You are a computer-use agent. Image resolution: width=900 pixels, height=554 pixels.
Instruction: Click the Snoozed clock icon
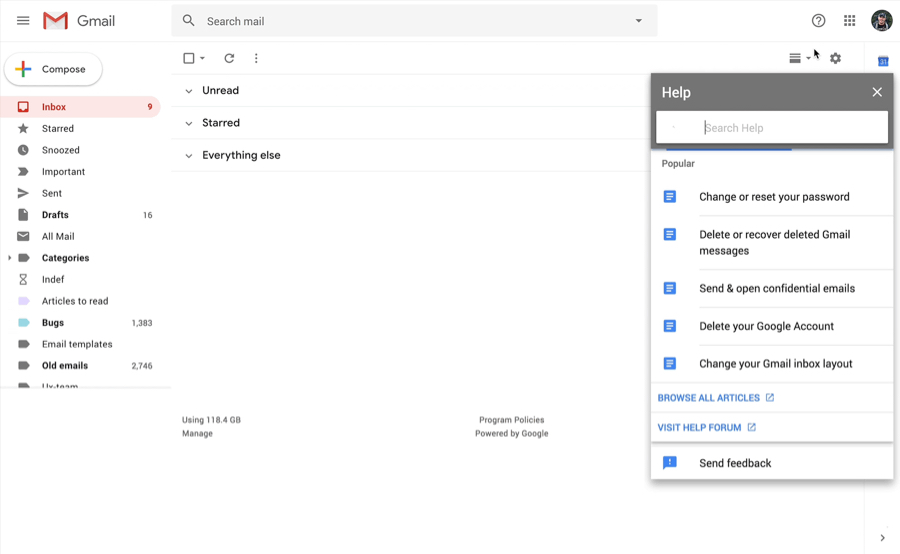point(23,150)
